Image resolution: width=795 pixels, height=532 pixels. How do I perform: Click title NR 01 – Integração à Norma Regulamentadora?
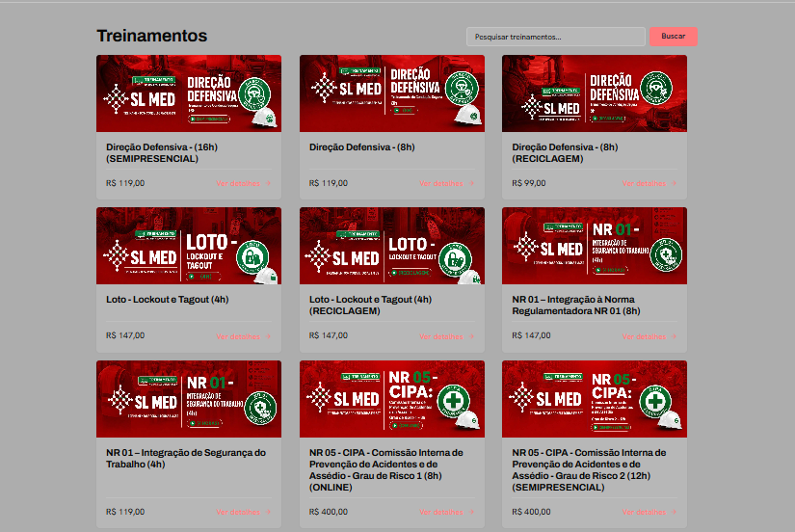pyautogui.click(x=576, y=305)
